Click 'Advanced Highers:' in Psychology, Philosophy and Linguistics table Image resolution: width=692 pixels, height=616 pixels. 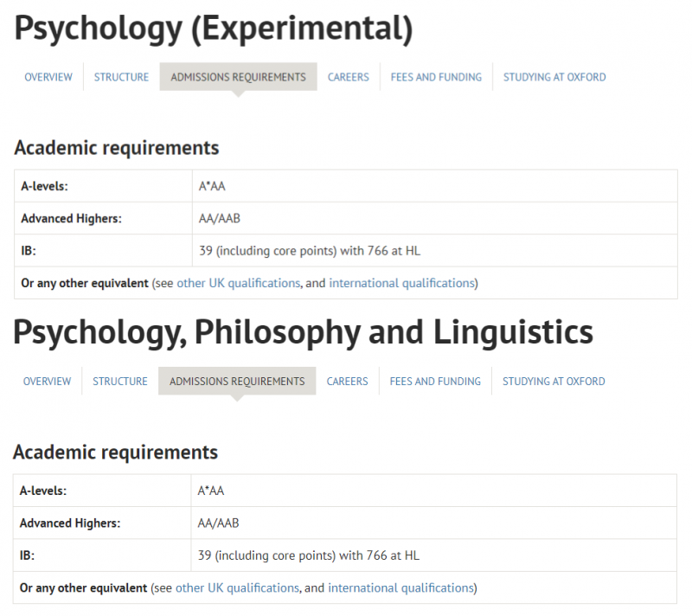(70, 523)
